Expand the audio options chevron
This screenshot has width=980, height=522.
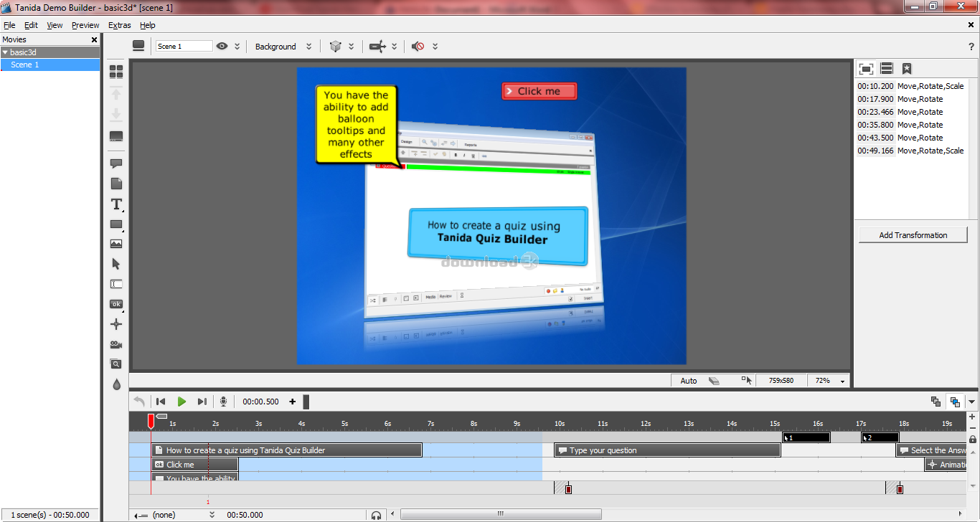[x=435, y=47]
